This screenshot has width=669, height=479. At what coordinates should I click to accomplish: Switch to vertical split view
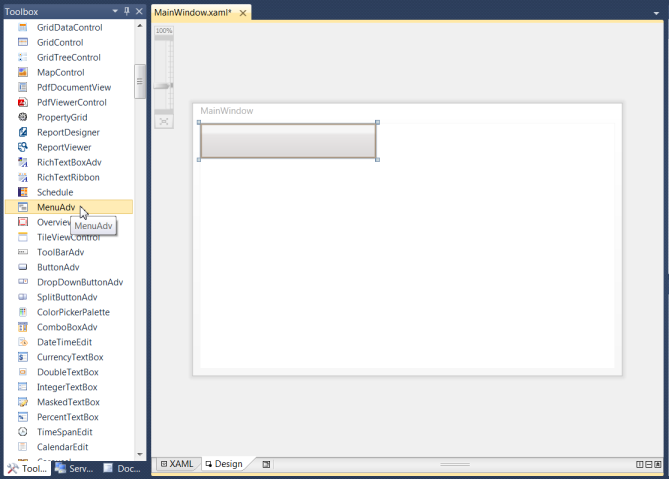tap(640, 464)
